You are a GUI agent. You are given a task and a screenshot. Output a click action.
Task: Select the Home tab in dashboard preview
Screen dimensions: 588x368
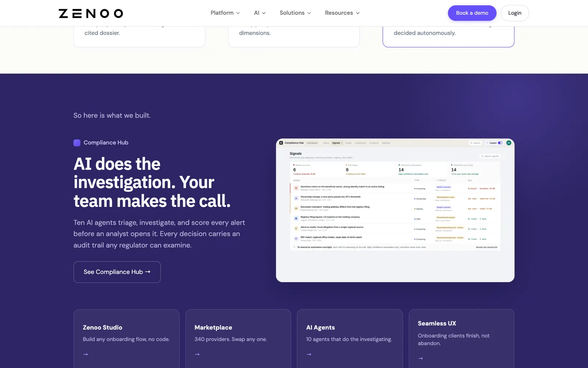click(326, 143)
